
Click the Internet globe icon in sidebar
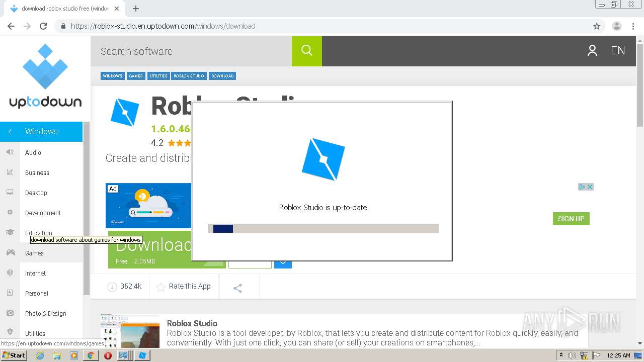(10, 273)
